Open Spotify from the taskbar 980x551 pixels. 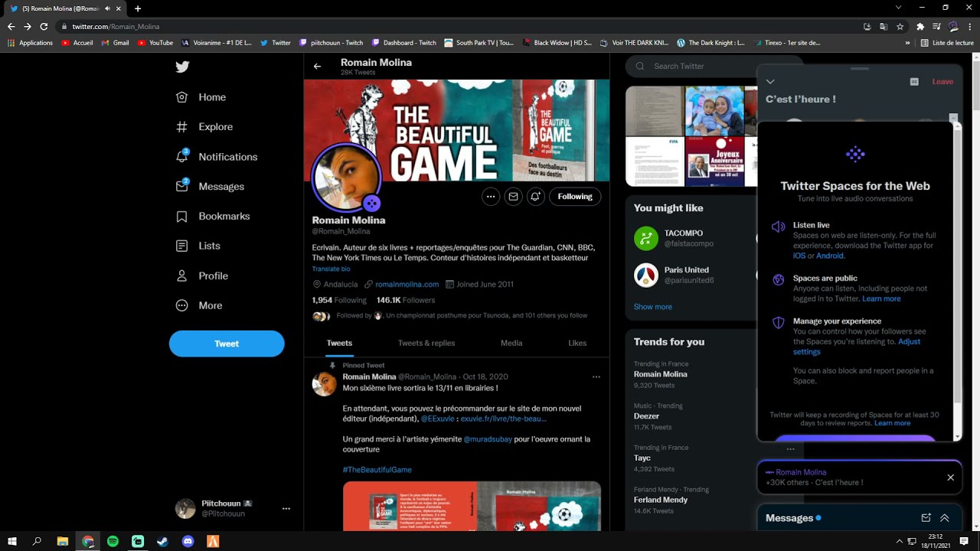(113, 541)
